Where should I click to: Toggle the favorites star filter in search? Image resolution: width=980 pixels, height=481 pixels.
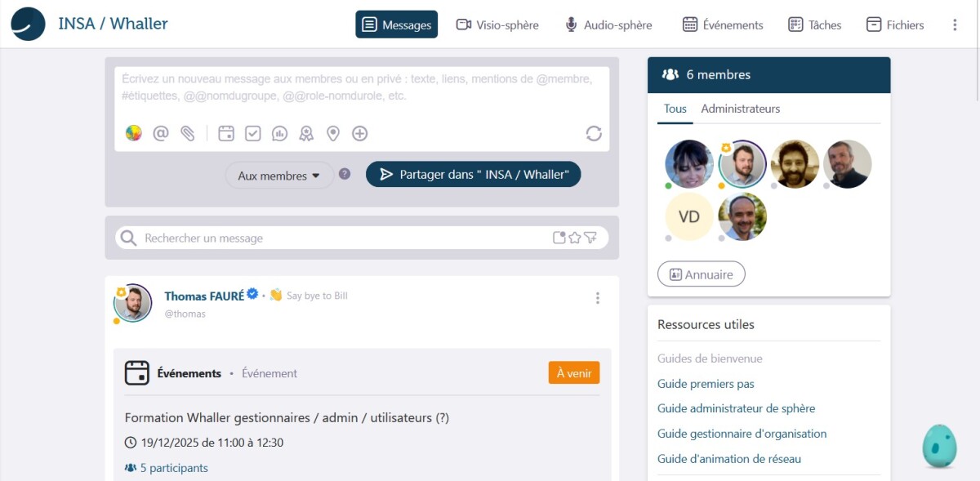[x=575, y=238]
